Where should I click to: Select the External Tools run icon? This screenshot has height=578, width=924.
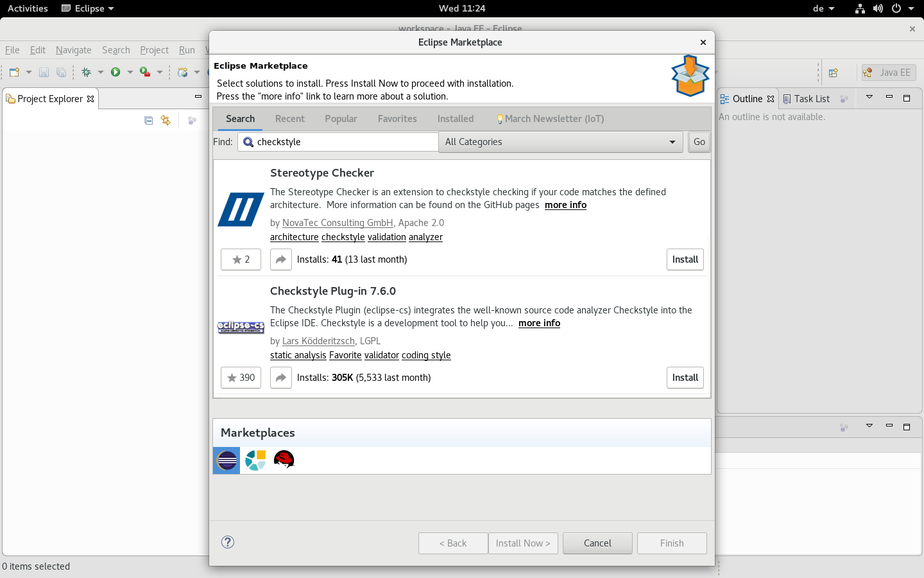click(145, 72)
